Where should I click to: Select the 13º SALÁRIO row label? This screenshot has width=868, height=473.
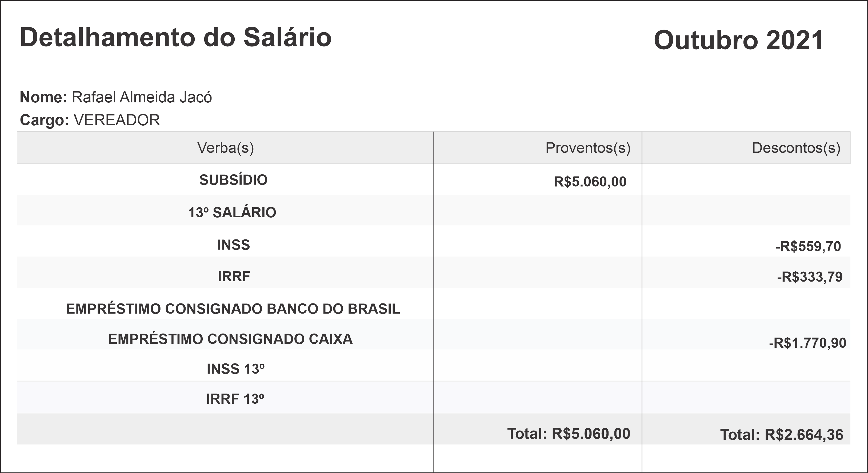click(232, 213)
